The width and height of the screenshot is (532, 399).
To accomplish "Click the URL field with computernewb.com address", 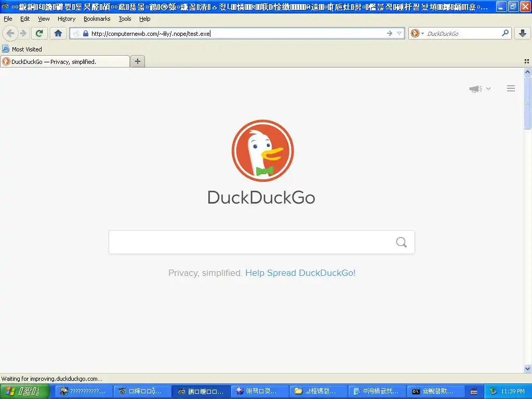I will (237, 33).
